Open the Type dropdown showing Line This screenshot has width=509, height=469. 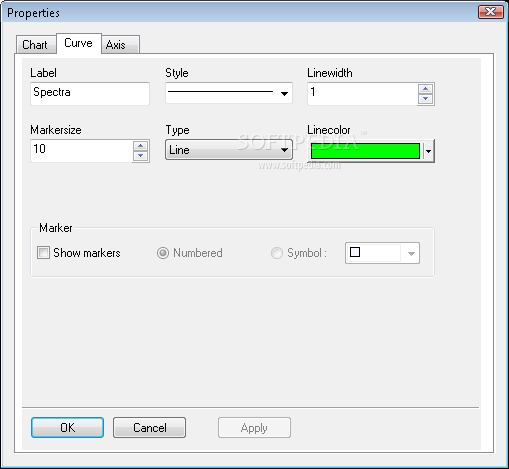[x=229, y=150]
